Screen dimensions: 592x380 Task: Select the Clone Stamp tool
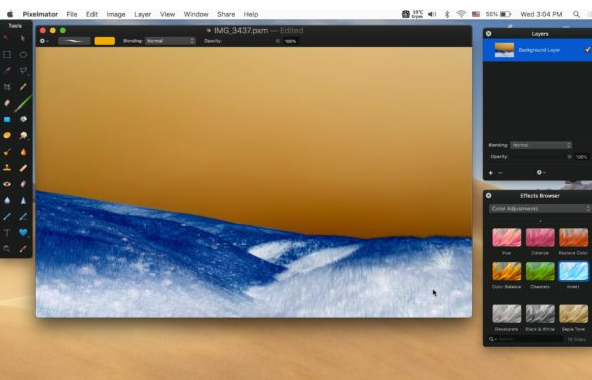click(7, 168)
